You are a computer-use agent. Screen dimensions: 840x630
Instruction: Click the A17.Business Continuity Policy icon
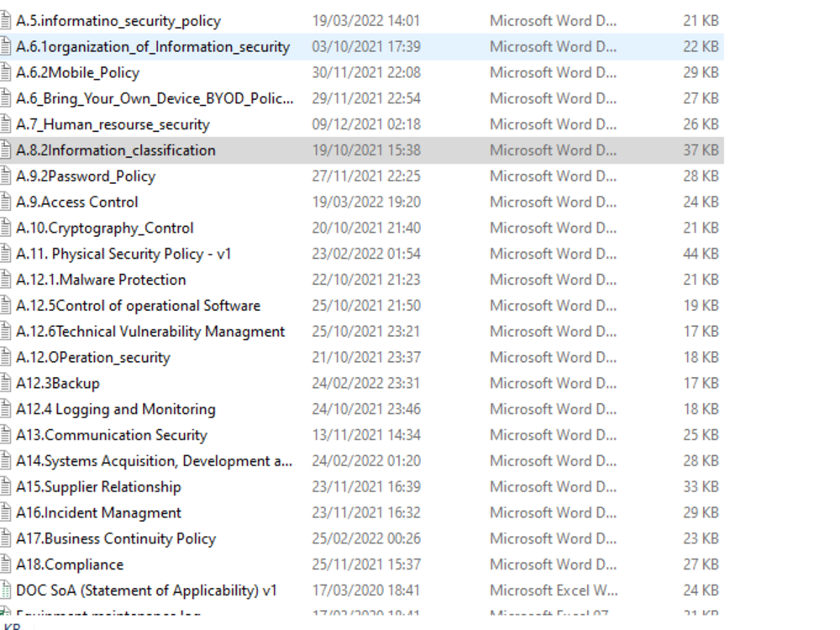(x=5, y=538)
